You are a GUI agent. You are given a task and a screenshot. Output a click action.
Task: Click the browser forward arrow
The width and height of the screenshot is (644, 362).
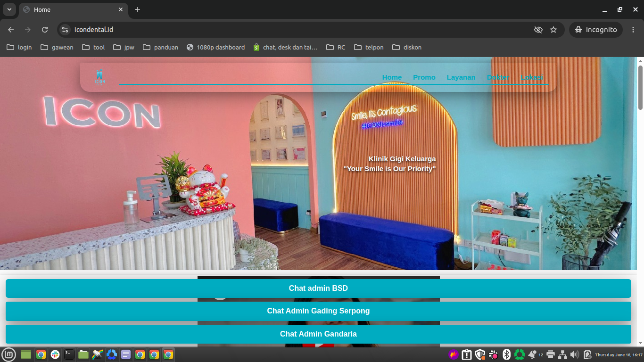28,30
